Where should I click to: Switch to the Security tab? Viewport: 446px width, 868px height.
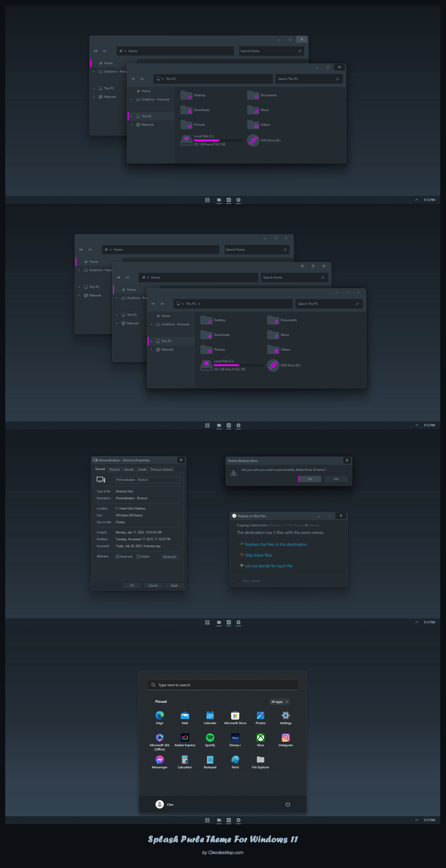[x=129, y=470]
